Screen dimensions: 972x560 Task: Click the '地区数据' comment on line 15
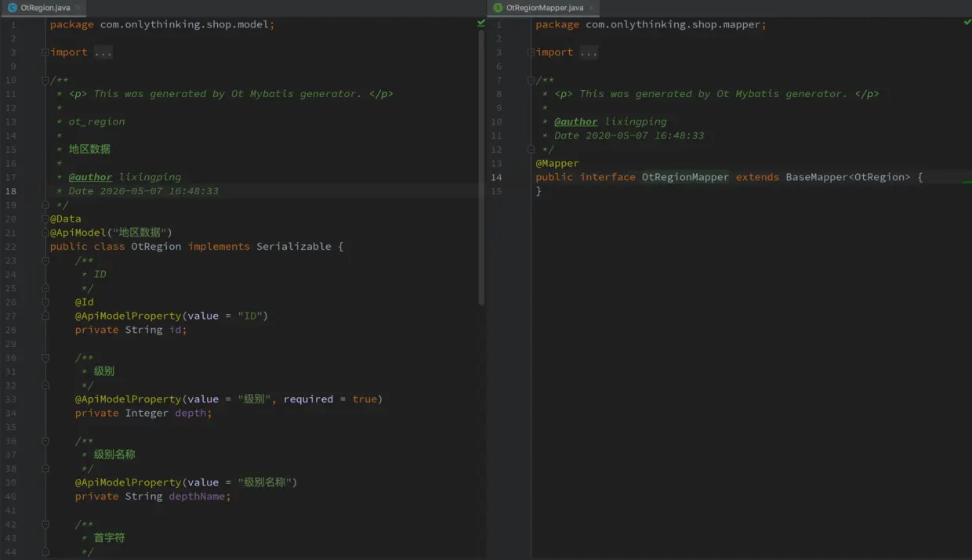(x=89, y=149)
